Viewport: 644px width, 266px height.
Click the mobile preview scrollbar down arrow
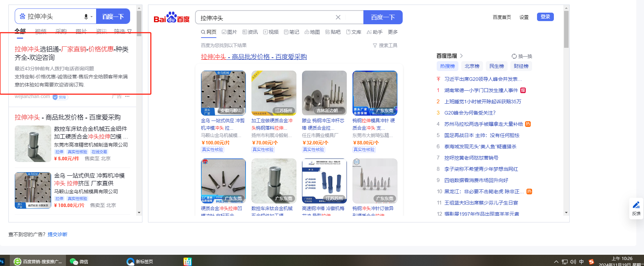coord(139,213)
